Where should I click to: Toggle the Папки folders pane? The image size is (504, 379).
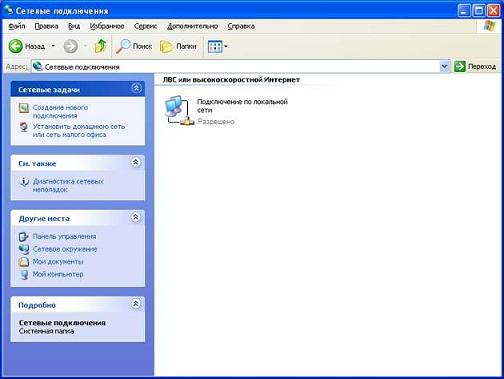(x=178, y=46)
